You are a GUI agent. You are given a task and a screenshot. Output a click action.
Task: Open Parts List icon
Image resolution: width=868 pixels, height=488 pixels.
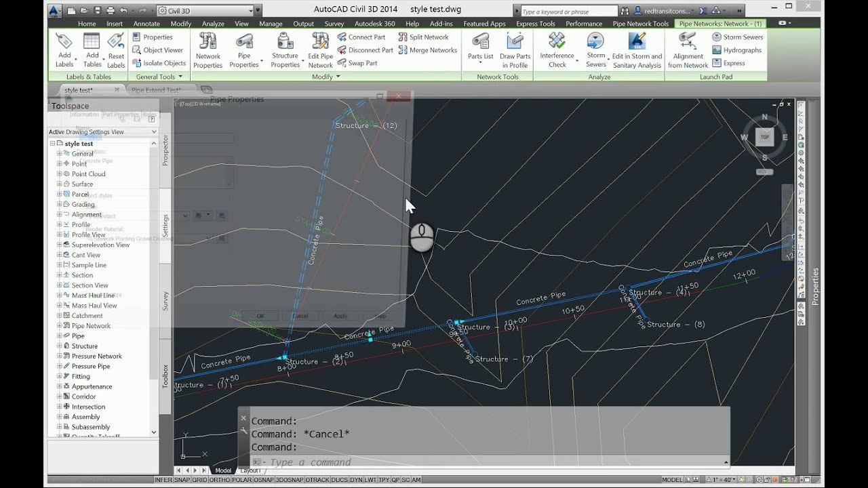click(480, 49)
